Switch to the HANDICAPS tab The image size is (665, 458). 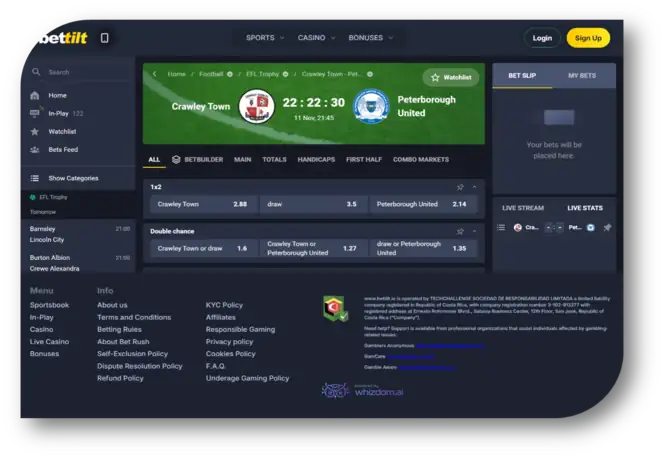[316, 160]
